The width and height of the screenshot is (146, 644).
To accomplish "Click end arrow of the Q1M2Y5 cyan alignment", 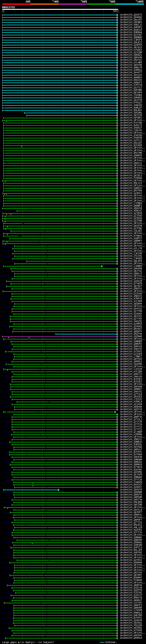I will coord(59,490).
